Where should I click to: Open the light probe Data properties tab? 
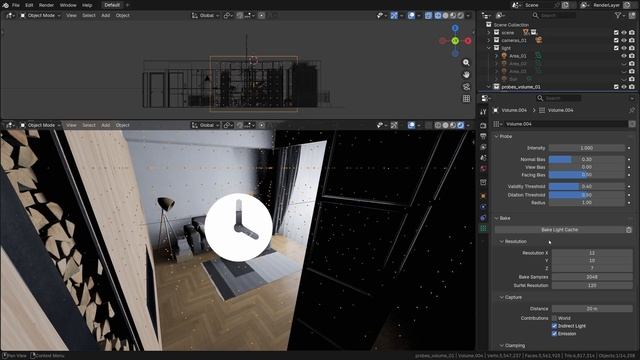click(483, 229)
